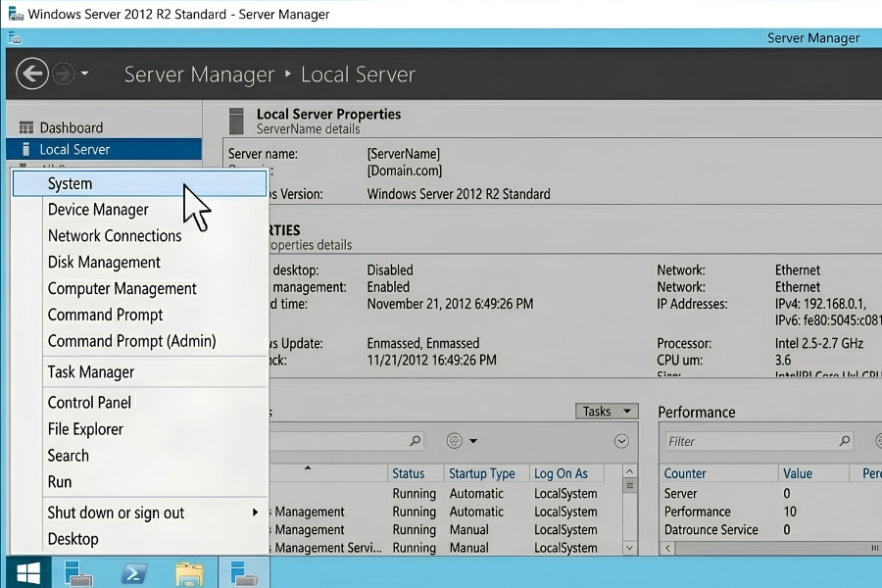Select the plain Command Prompt entry
This screenshot has width=882, height=588.
(x=105, y=315)
